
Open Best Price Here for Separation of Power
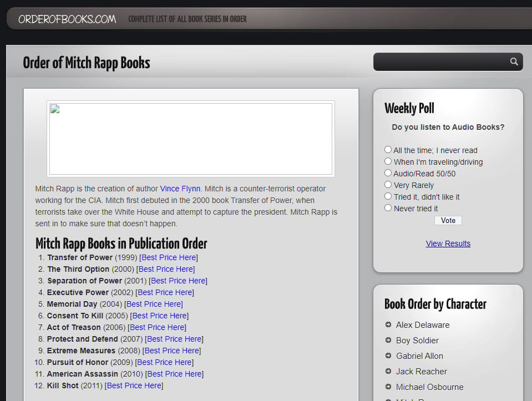tap(178, 281)
